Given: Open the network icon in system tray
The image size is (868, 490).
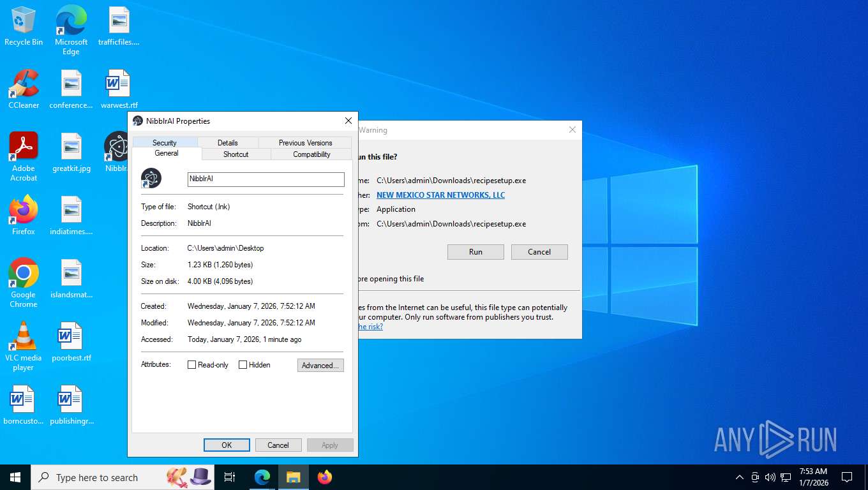Looking at the screenshot, I should coord(786,477).
